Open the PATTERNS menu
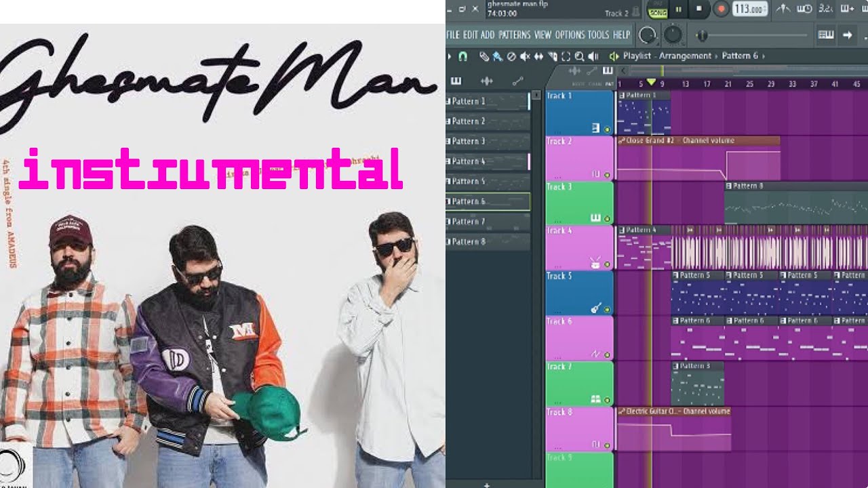868x488 pixels. click(x=514, y=35)
